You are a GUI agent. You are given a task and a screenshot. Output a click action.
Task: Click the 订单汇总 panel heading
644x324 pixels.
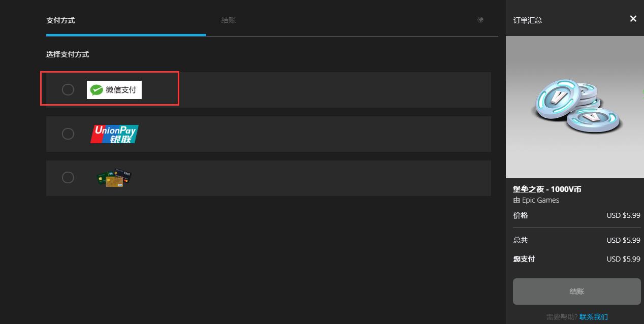click(528, 20)
